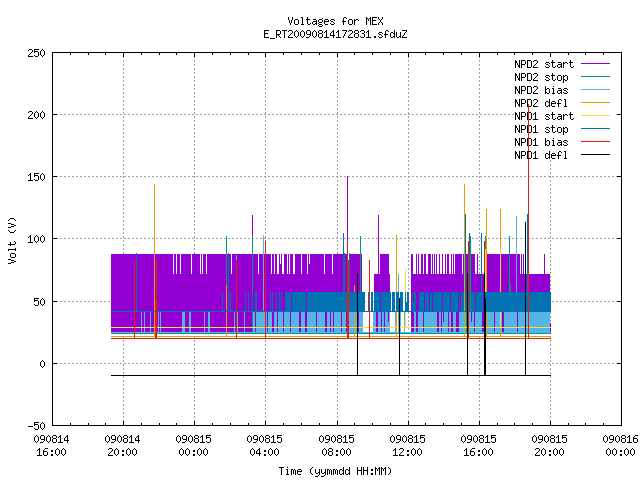Click the x-axis tick '090815 12:00'
This screenshot has width=640, height=480.
407,446
